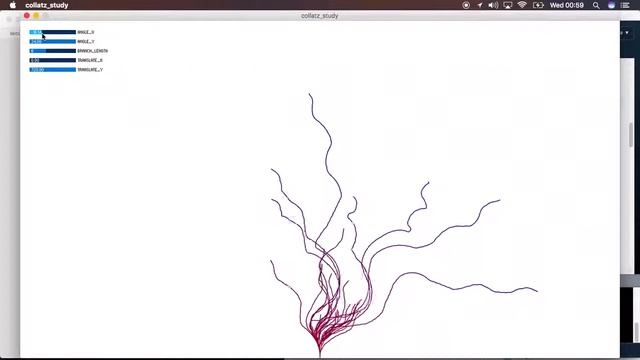
Task: Click the ANGLE_X slider bar
Action: [53, 32]
